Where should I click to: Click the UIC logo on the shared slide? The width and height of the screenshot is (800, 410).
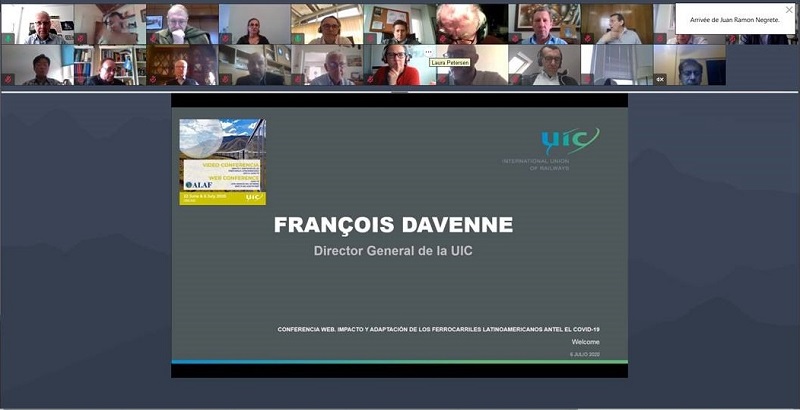coord(570,140)
